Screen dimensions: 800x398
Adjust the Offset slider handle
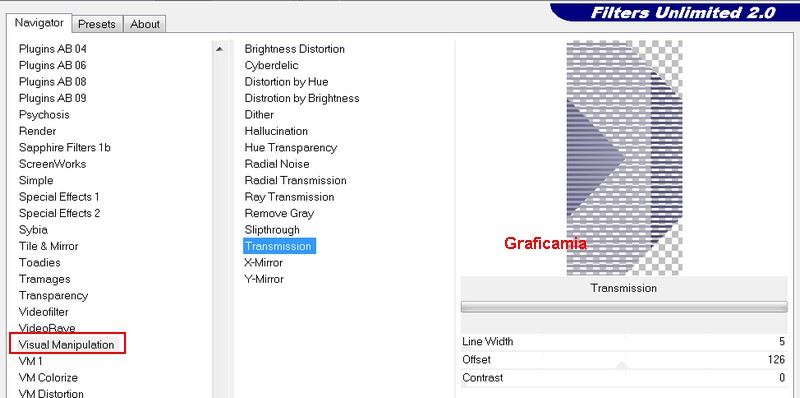click(622, 364)
